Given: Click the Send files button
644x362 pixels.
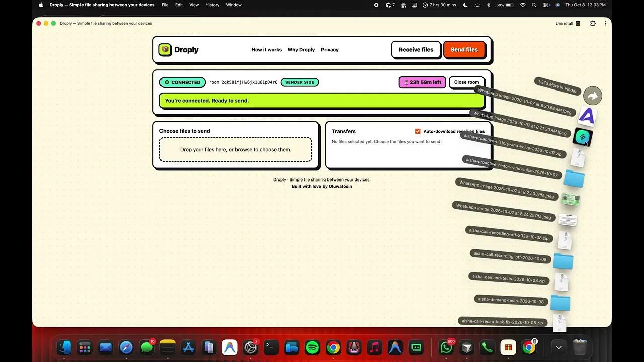Looking at the screenshot, I should point(464,50).
